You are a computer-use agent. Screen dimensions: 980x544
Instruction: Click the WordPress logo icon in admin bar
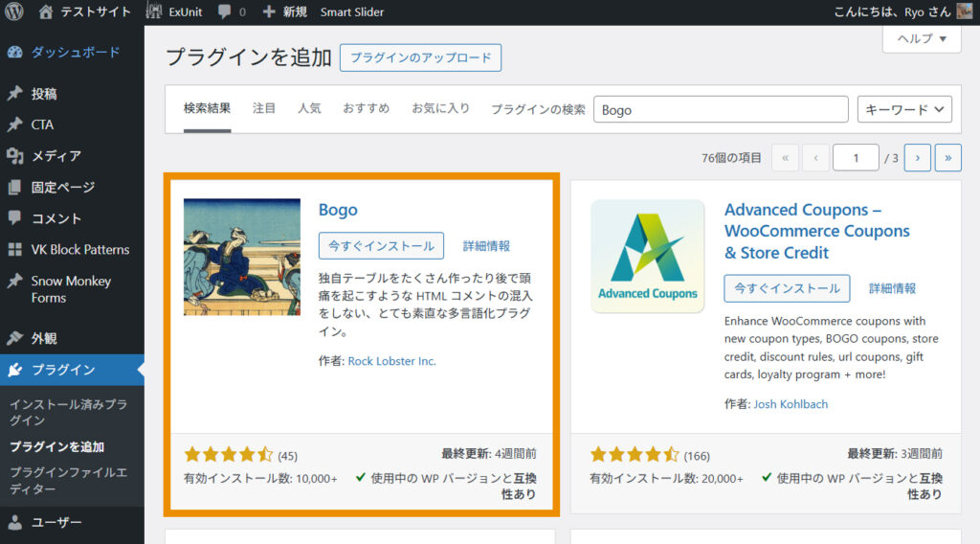[x=14, y=12]
